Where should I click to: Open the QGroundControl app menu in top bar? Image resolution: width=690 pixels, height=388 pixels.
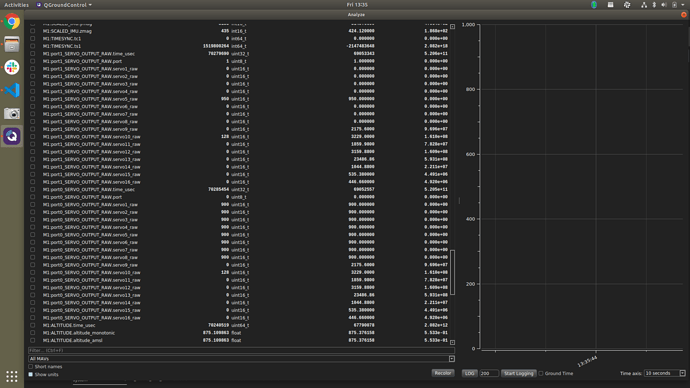coord(64,5)
